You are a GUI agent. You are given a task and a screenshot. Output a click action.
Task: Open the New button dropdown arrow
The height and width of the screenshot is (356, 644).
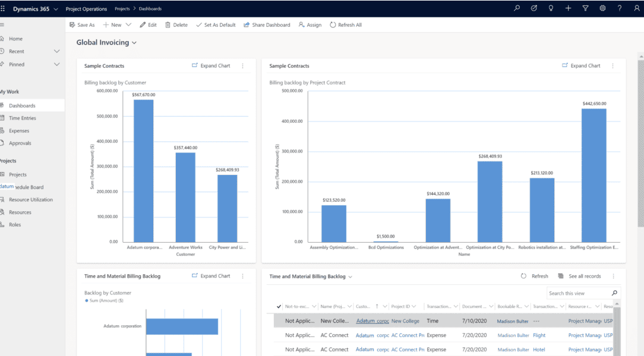click(128, 25)
